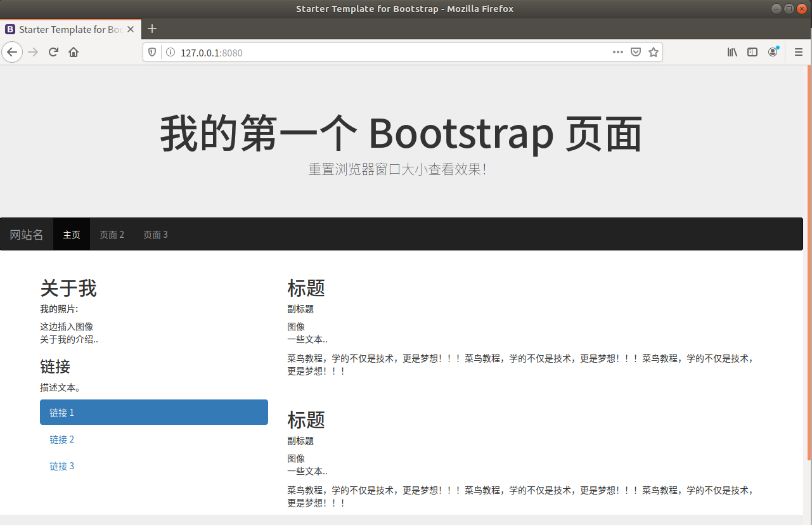Toggle the Firefox sidebar icon
This screenshot has width=812, height=525.
click(752, 53)
